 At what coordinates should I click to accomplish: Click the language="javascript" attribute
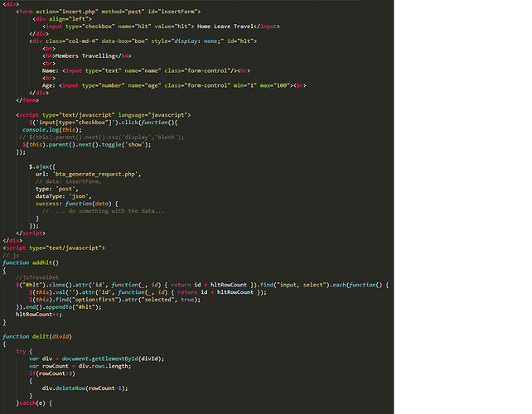tap(152, 115)
